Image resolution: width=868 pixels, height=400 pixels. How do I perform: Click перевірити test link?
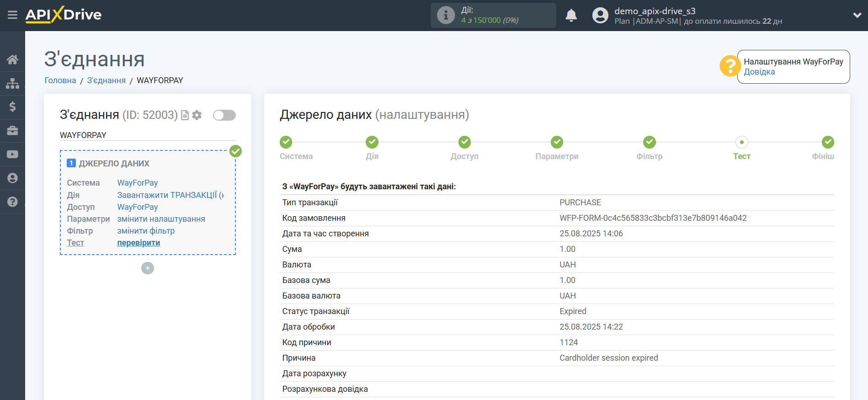pyautogui.click(x=138, y=243)
